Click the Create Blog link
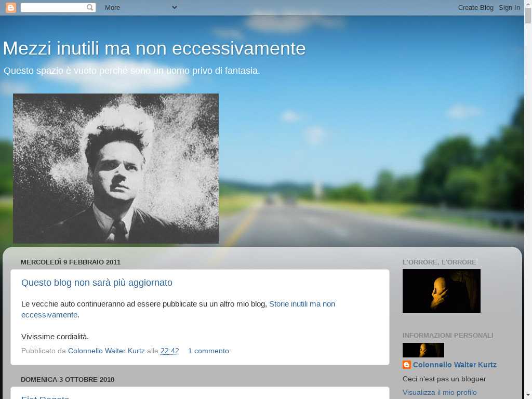532x399 pixels. 475,7
